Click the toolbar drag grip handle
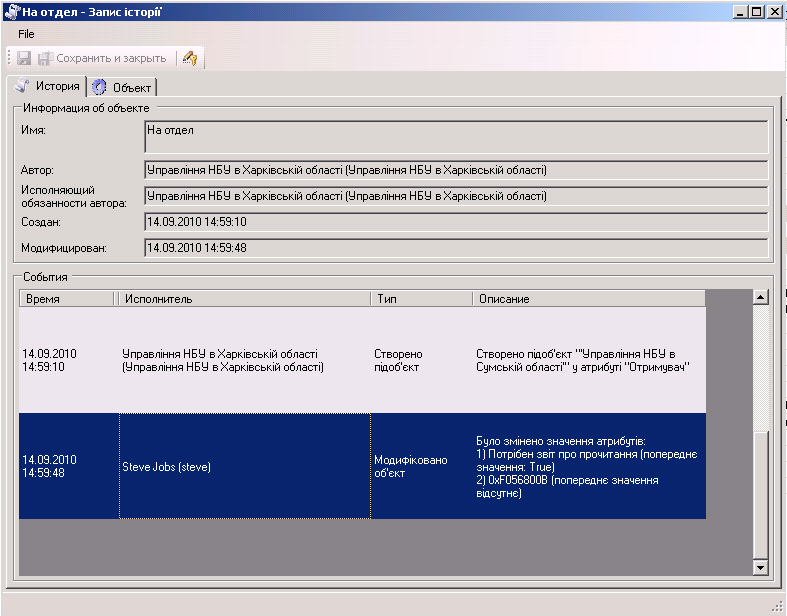This screenshot has width=787, height=616. (10, 58)
